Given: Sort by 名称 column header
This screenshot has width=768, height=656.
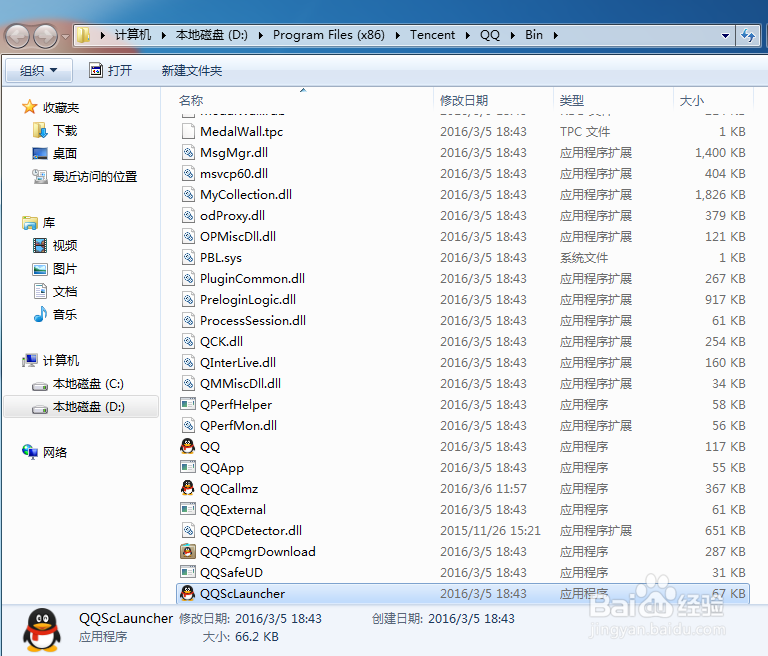Looking at the screenshot, I should coord(191,100).
